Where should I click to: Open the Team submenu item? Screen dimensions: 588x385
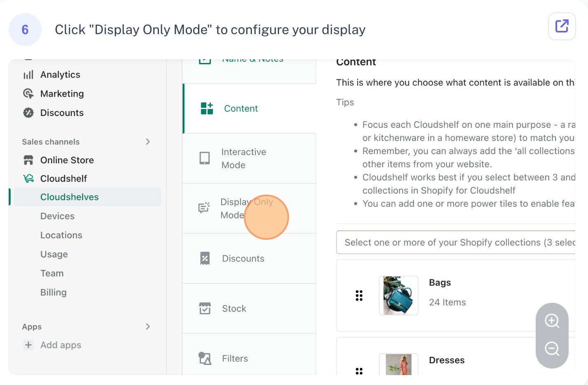pyautogui.click(x=52, y=273)
